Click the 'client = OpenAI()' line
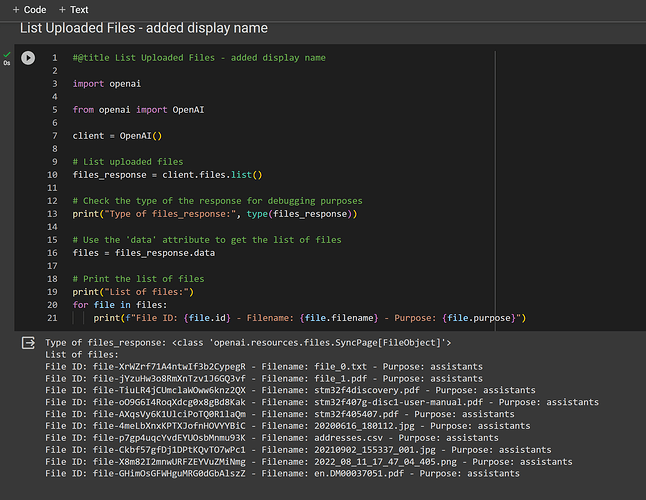This screenshot has height=500, width=646. [117, 136]
